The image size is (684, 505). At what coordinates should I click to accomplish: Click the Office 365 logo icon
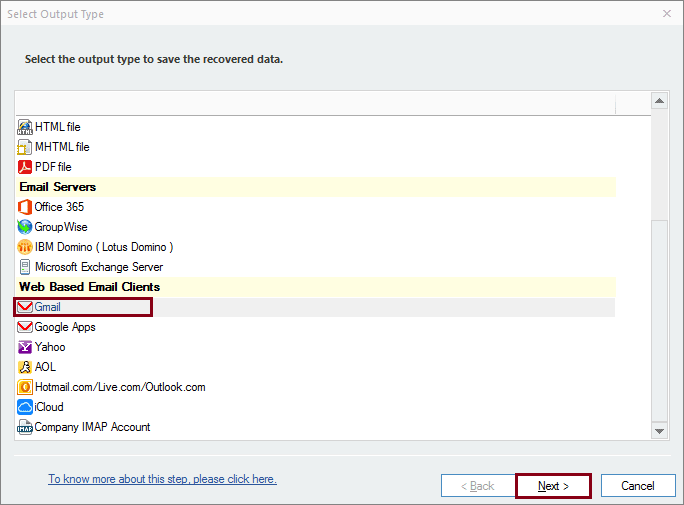tap(25, 207)
